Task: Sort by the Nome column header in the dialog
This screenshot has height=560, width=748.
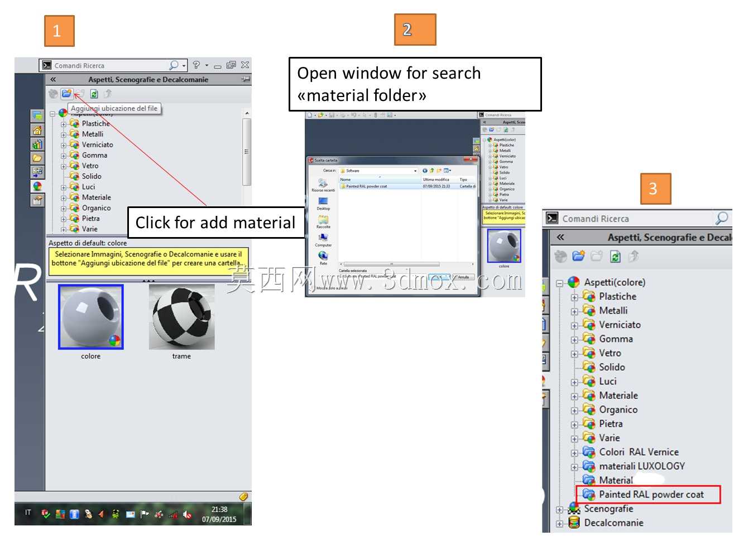Action: (380, 180)
